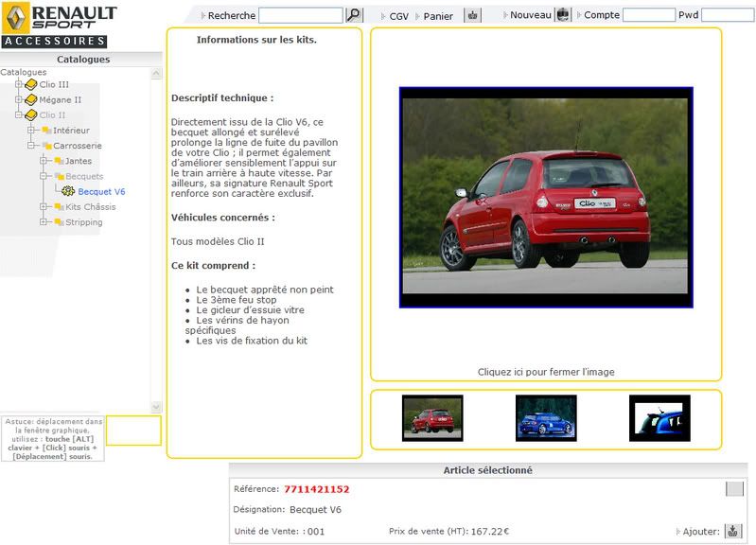Screen dimensions: 756x545
Task: Select Stripping tree label
Action: pyautogui.click(x=84, y=222)
